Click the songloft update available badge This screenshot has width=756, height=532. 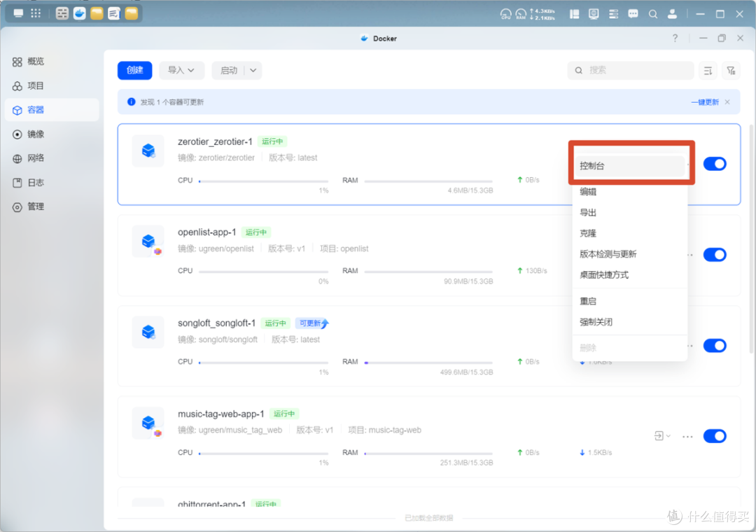tap(312, 323)
